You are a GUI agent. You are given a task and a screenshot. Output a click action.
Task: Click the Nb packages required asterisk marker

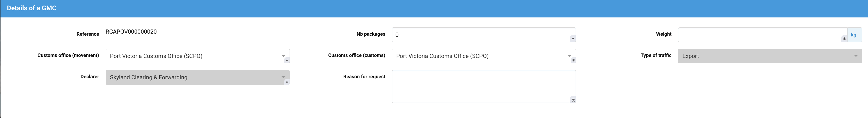(x=573, y=39)
